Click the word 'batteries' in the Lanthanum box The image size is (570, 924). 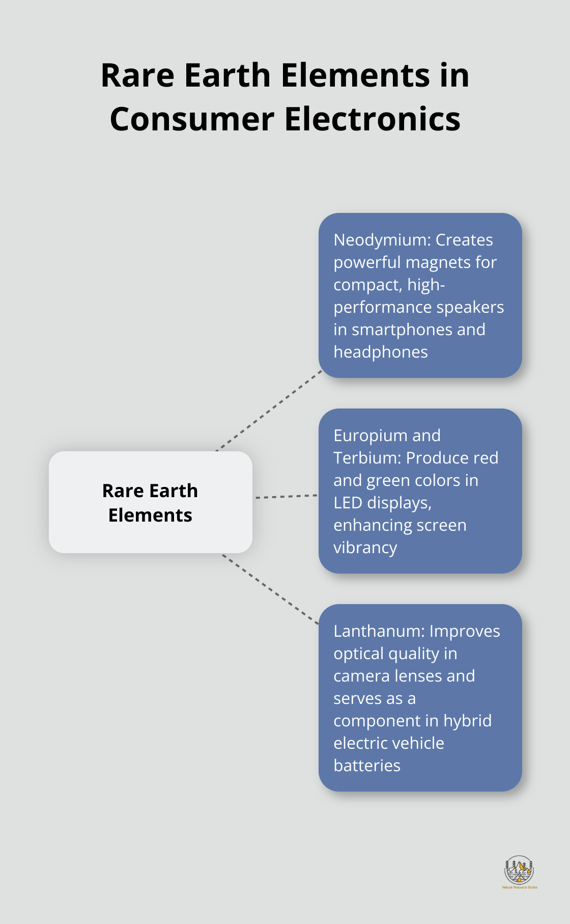click(x=366, y=766)
